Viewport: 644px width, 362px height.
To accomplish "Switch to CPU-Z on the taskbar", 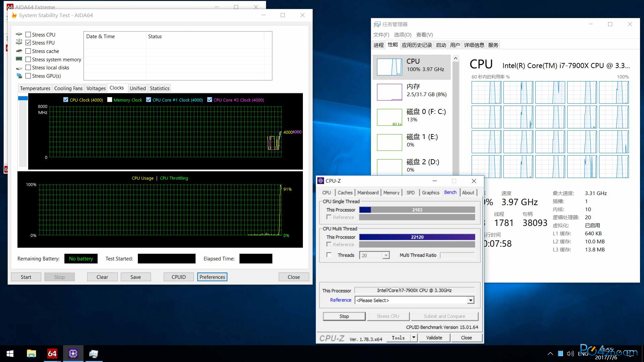I will [73, 354].
